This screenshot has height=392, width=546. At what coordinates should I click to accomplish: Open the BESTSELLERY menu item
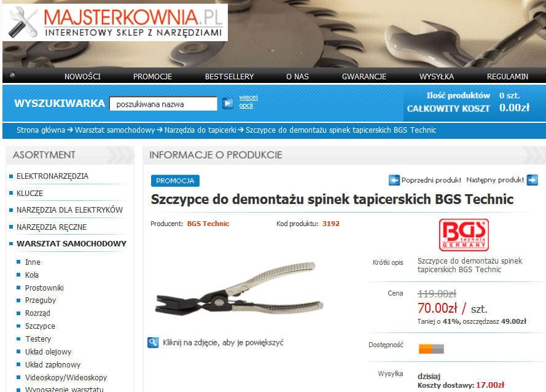click(229, 77)
